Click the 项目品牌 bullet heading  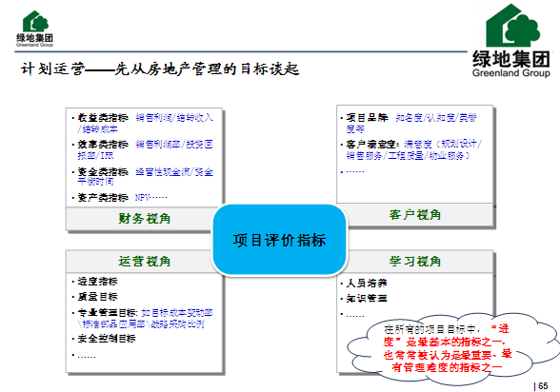367,117
